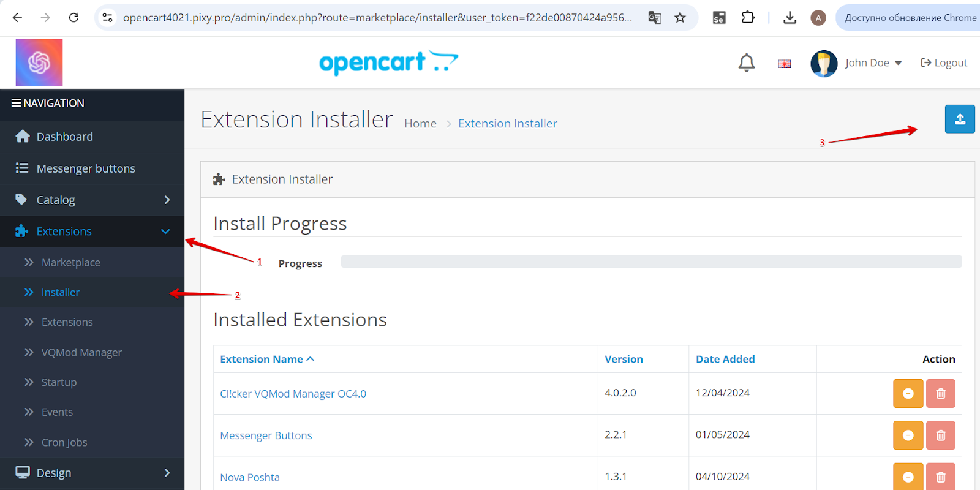Click the Home breadcrumb link

coord(420,124)
